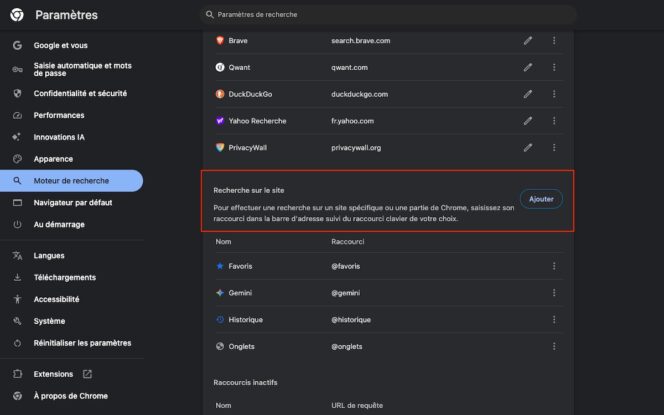Click the privacywall.org text
Viewport: 664px width, 415px height.
point(356,148)
